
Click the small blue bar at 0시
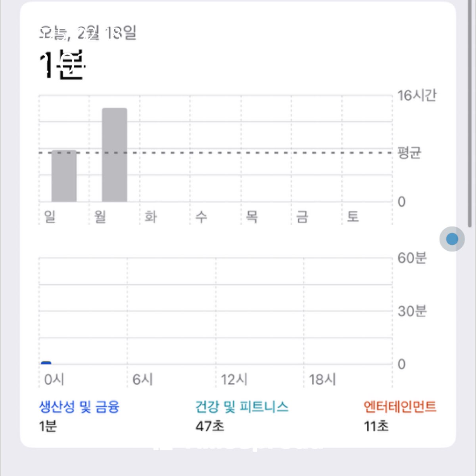pos(46,362)
